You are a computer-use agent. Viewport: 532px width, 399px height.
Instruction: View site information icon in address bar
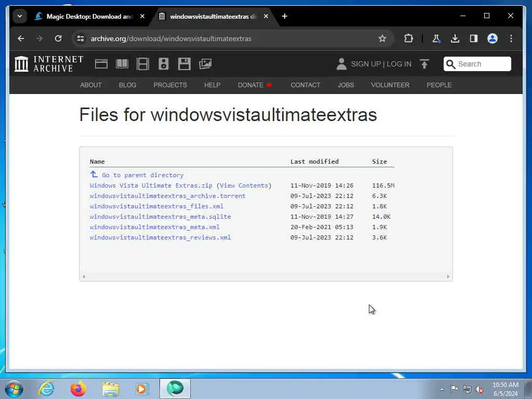point(81,38)
